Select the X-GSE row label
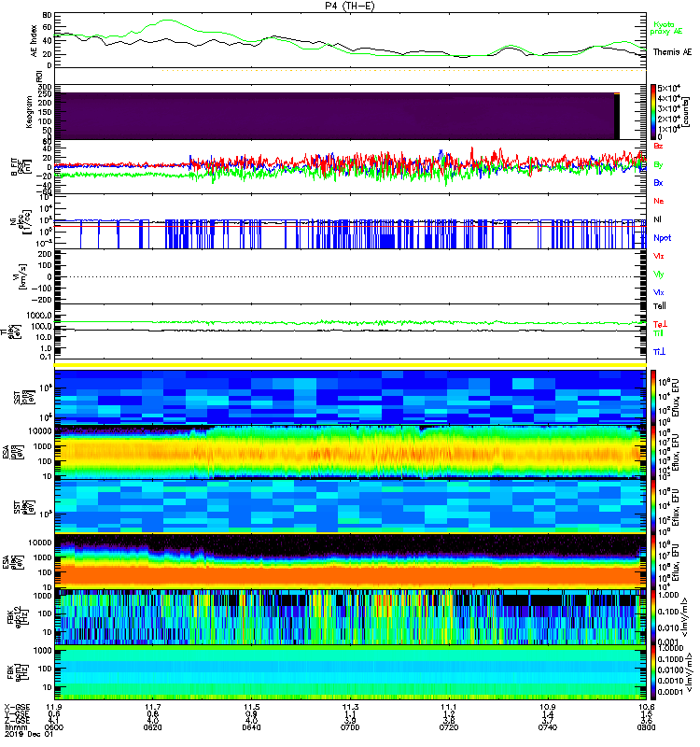700x747 pixels. (17, 707)
